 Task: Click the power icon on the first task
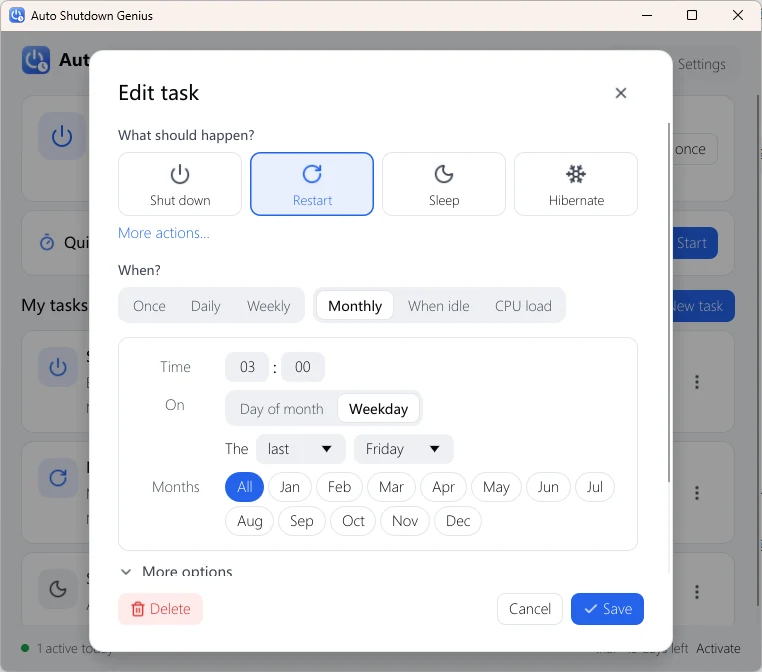(58, 367)
